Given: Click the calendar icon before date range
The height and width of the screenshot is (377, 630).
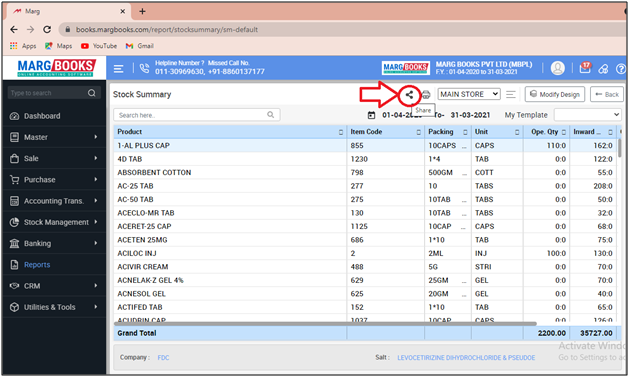Looking at the screenshot, I should click(371, 115).
